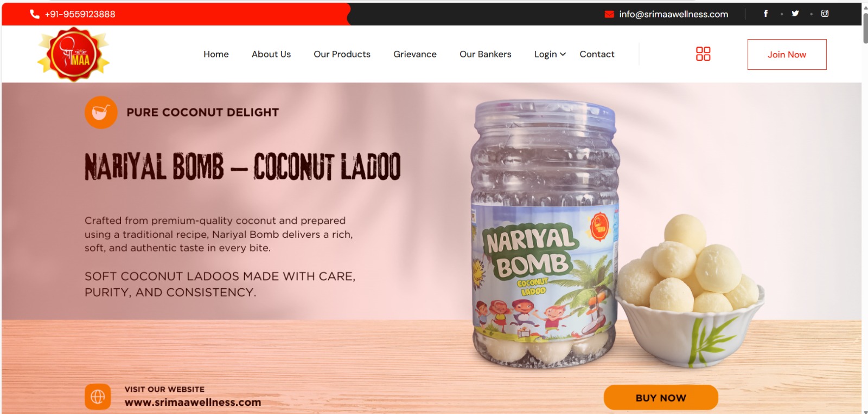Click the Sri Maa logo

coord(73,55)
